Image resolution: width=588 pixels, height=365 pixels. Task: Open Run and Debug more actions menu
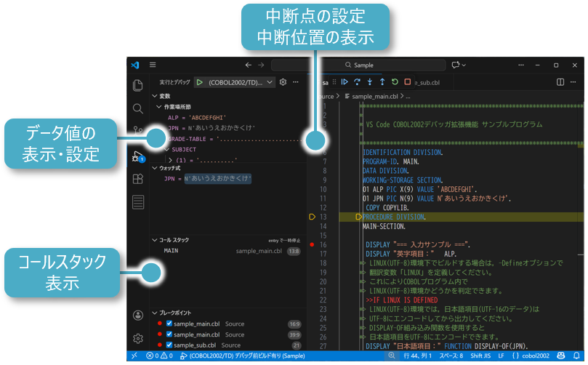pos(296,81)
